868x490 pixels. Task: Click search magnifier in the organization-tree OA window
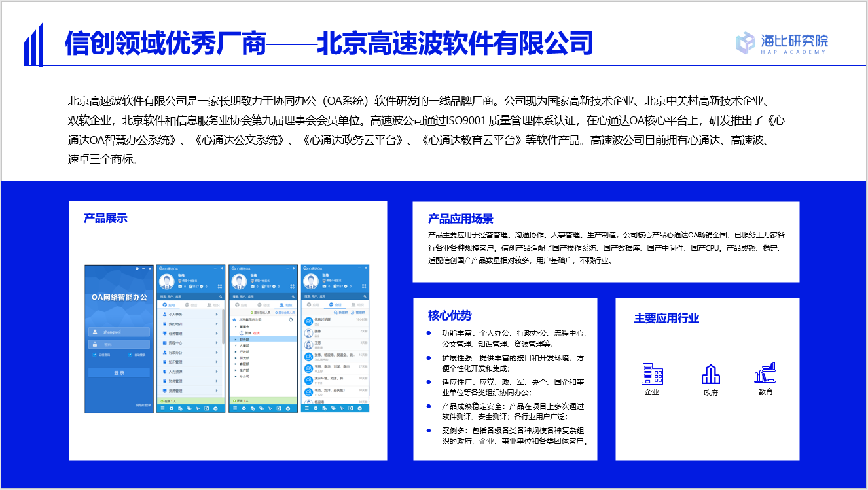point(293,297)
